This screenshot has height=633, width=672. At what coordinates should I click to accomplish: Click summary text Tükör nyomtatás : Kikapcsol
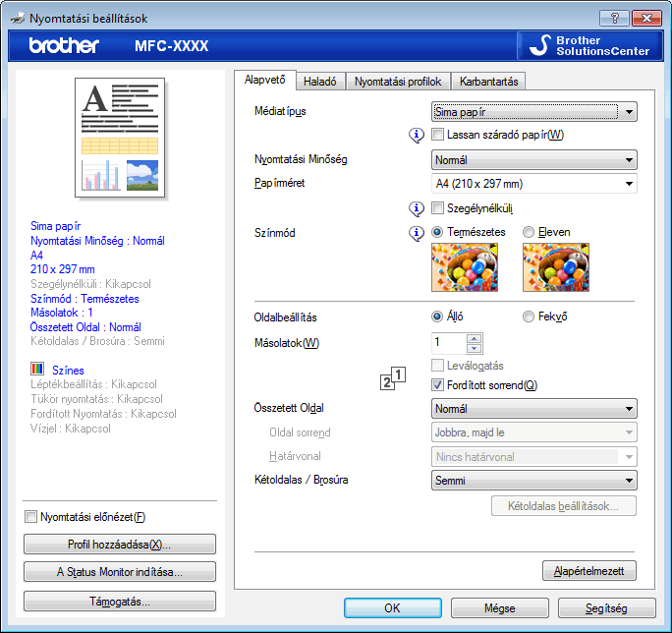[x=96, y=399]
